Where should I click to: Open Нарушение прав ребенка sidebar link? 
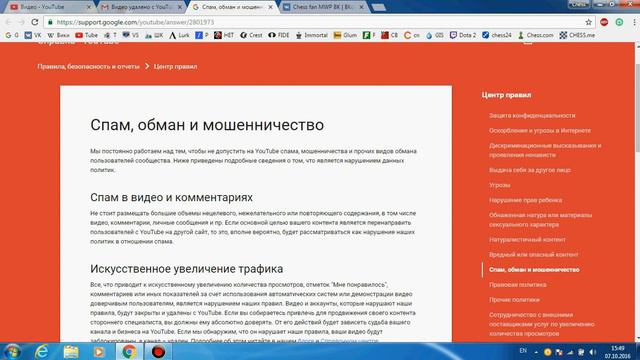tap(525, 200)
